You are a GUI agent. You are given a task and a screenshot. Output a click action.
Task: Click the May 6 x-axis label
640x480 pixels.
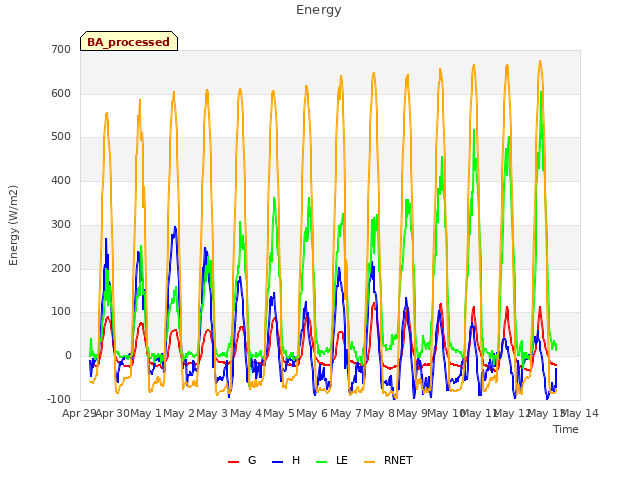click(x=312, y=413)
